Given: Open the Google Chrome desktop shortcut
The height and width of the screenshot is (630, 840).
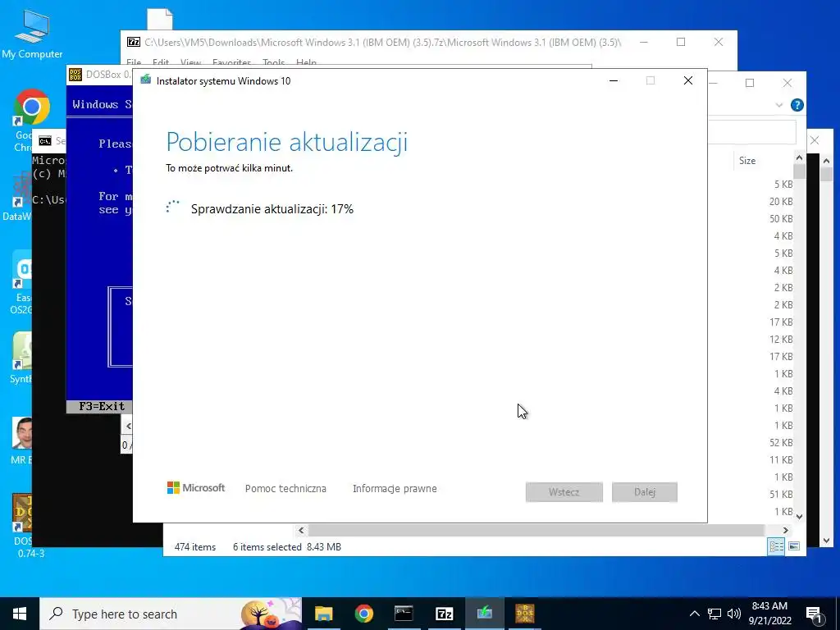Looking at the screenshot, I should tap(31, 119).
